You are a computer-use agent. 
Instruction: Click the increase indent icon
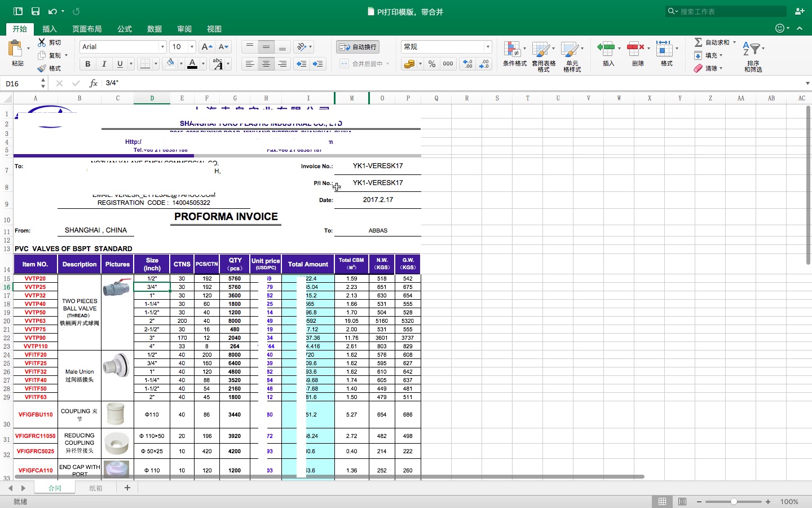318,64
